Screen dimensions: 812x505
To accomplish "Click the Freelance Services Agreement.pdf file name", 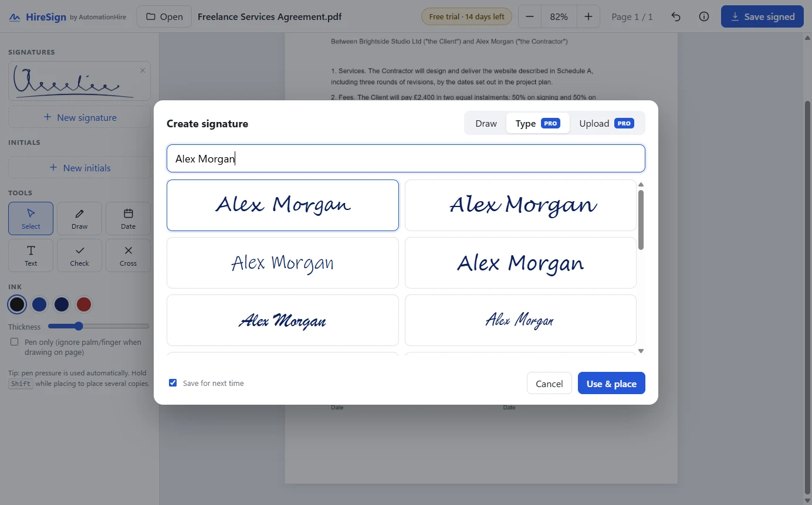I will pos(270,16).
